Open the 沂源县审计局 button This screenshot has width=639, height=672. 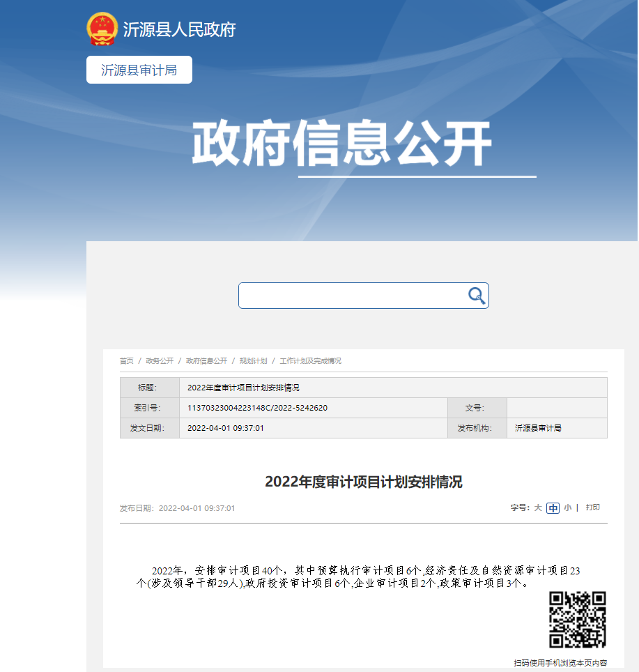tap(139, 70)
